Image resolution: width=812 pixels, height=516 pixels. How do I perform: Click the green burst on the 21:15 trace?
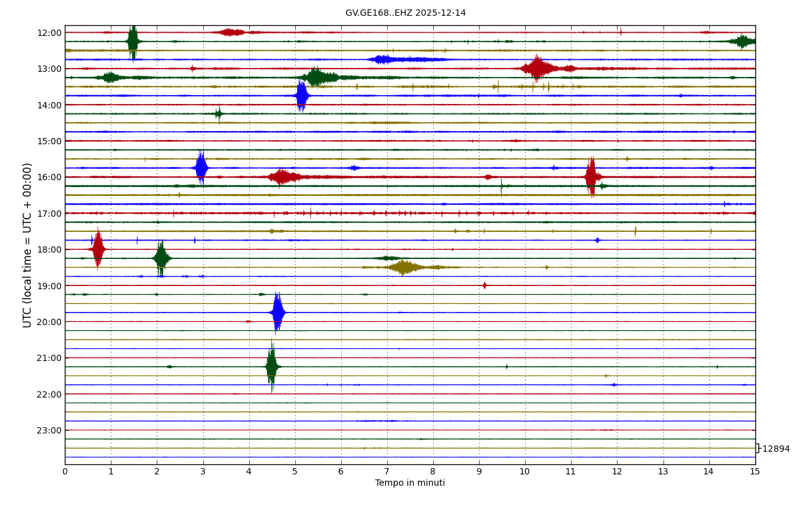272,367
